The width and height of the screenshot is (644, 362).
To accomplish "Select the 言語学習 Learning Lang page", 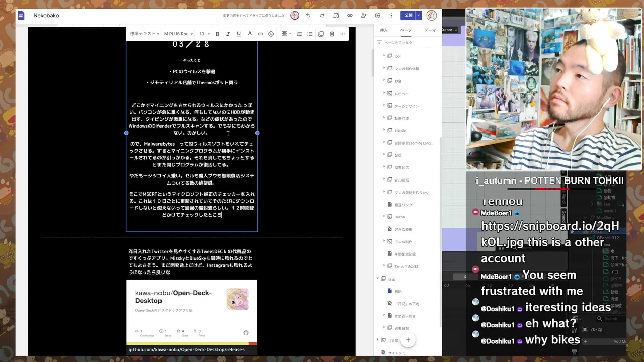I will tap(413, 143).
